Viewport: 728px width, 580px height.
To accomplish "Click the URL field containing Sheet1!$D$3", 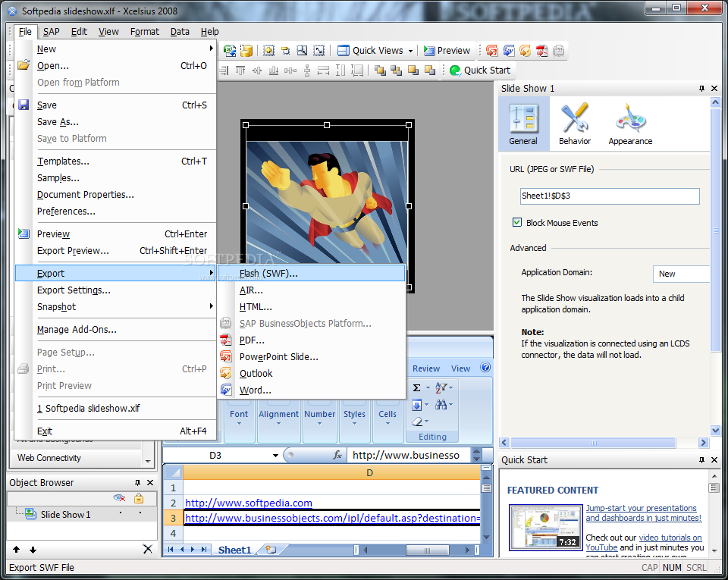I will [610, 196].
